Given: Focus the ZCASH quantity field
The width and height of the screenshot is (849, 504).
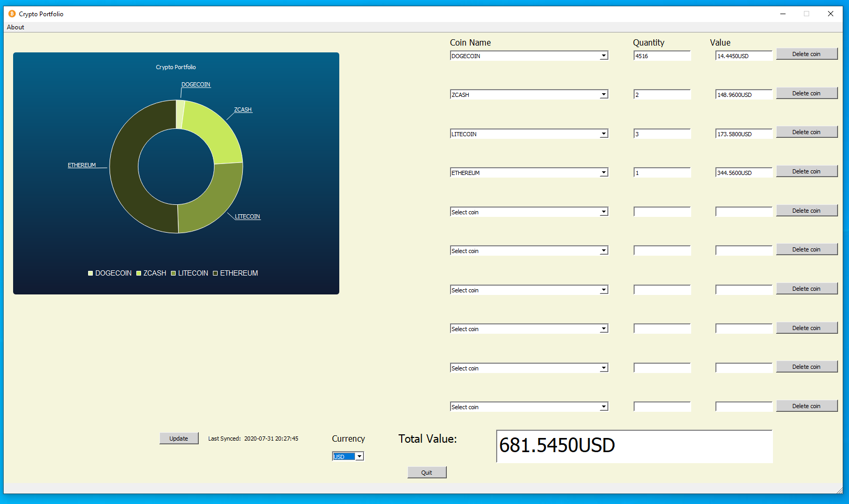Looking at the screenshot, I should click(x=662, y=94).
